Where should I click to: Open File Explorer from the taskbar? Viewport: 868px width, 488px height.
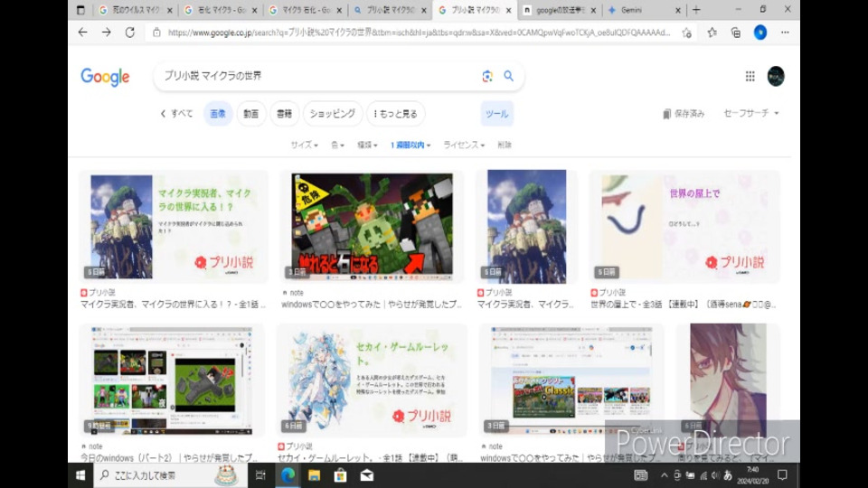[x=314, y=475]
